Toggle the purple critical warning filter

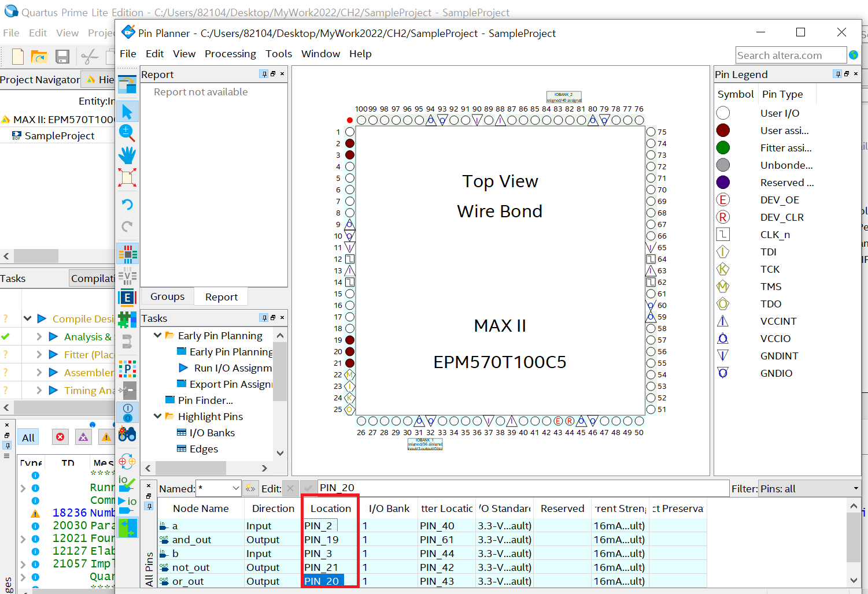click(83, 437)
